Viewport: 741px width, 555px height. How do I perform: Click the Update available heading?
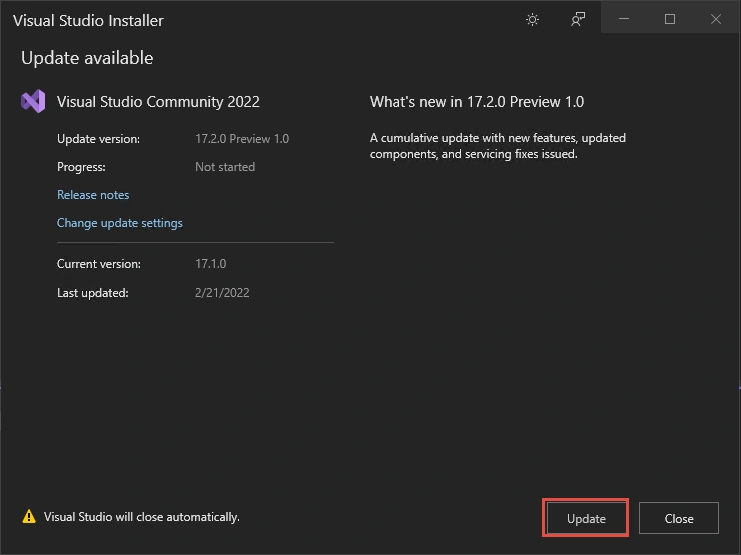[87, 58]
